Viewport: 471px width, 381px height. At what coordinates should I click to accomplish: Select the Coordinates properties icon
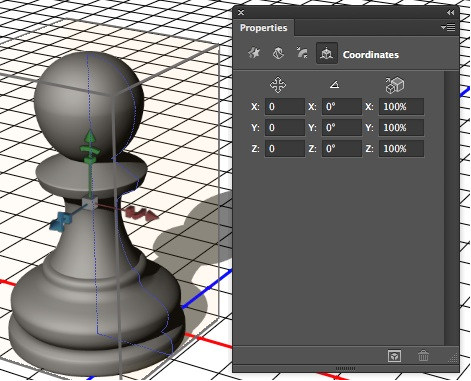point(327,53)
